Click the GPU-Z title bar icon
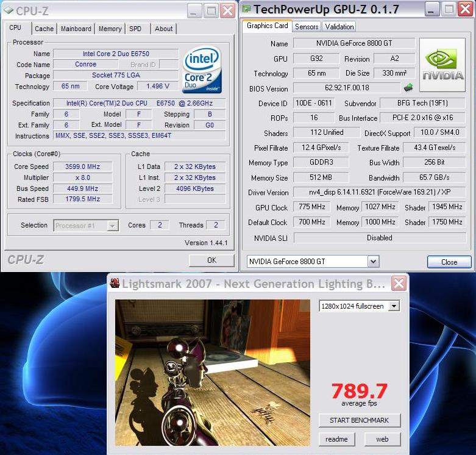Viewport: 476px width, 455px height. pos(246,9)
